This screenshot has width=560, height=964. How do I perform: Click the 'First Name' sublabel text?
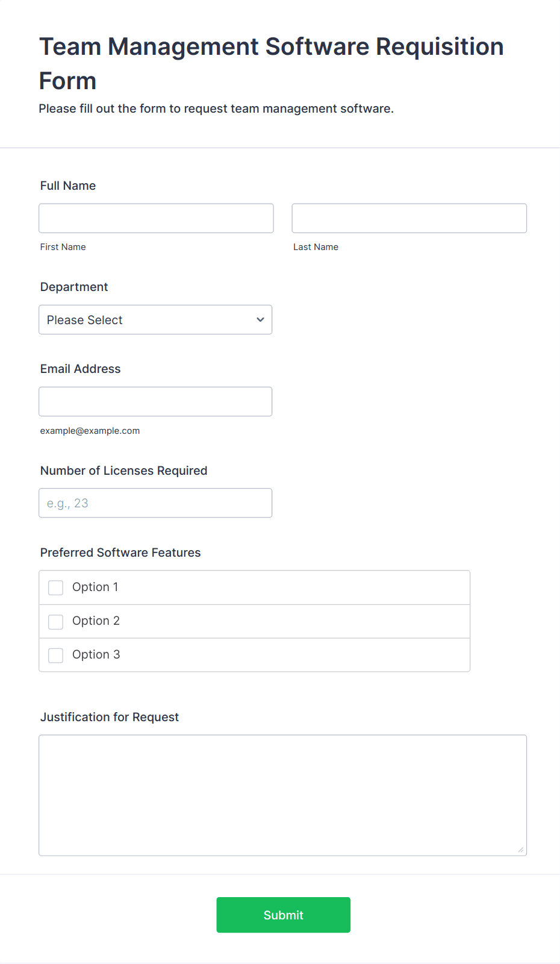click(x=63, y=247)
